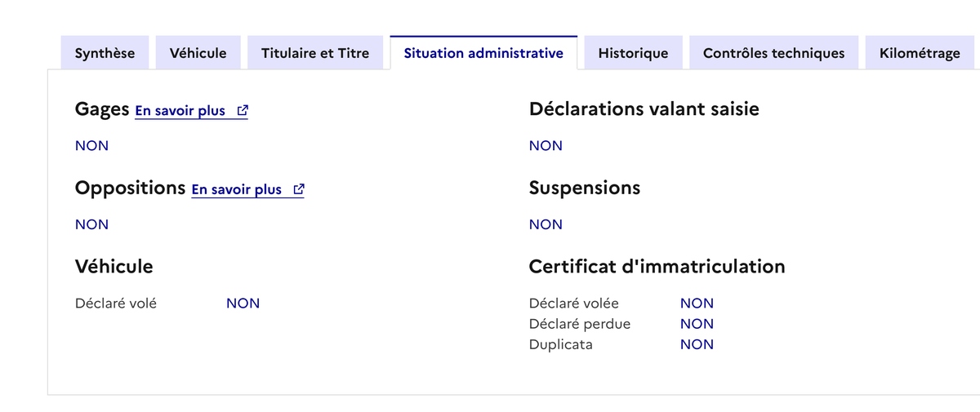Screen dimensions: 980x412
Task: Click the NON value under Gages
Action: (91, 146)
